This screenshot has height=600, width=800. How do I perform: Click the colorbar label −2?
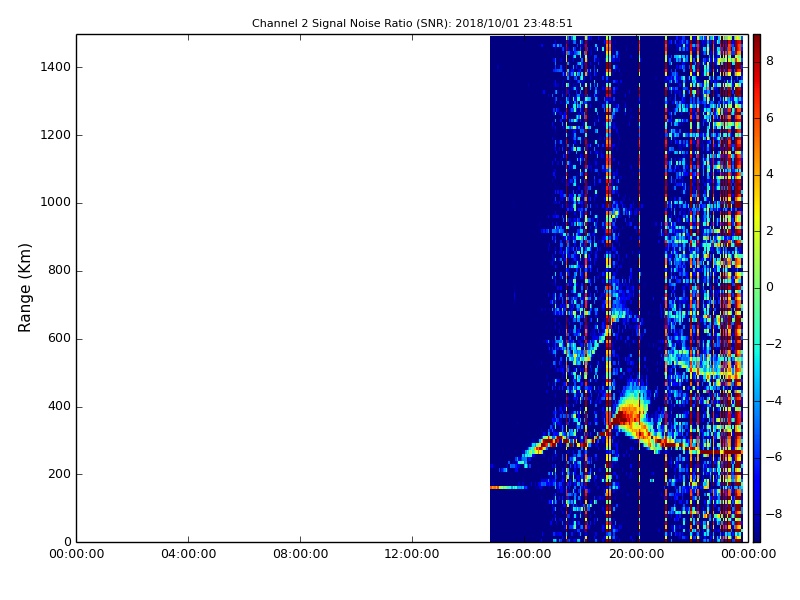[x=773, y=344]
